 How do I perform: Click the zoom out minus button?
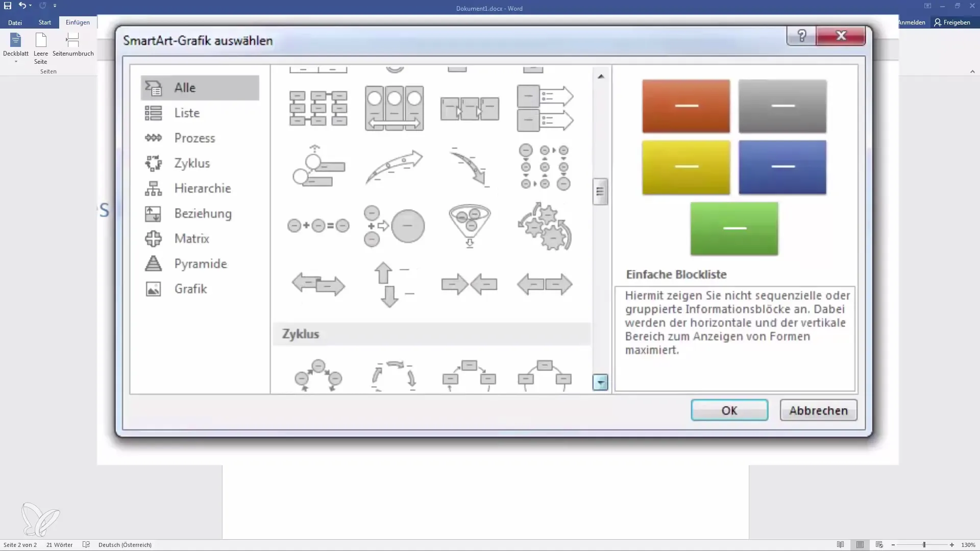(x=893, y=545)
